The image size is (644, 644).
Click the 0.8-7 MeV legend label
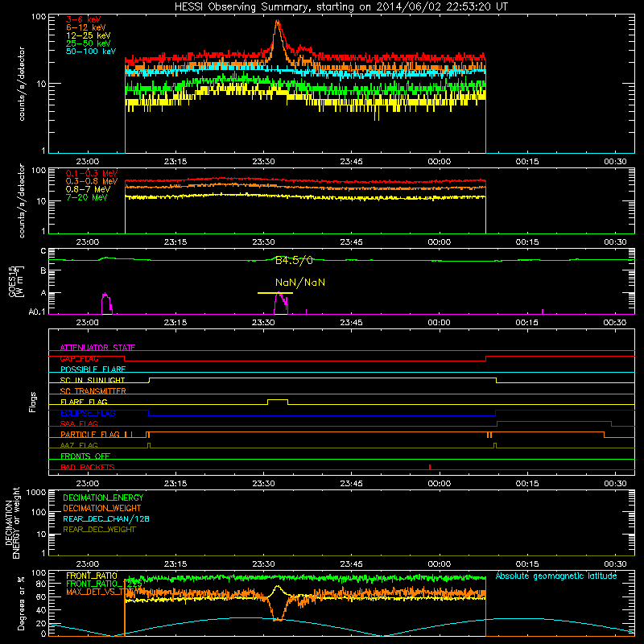(89, 189)
